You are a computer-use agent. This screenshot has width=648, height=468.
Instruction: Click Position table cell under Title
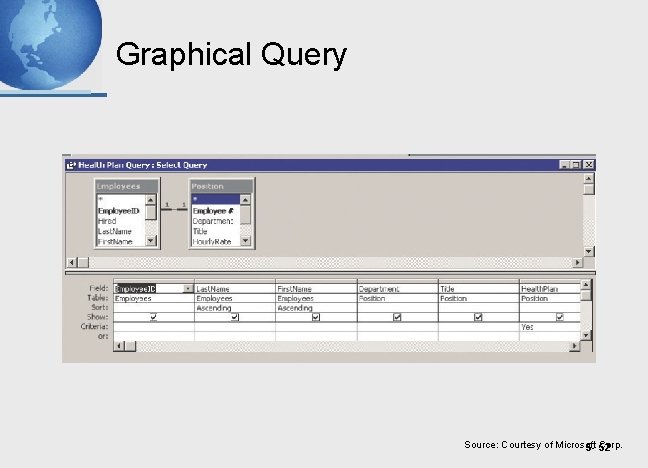click(x=478, y=298)
